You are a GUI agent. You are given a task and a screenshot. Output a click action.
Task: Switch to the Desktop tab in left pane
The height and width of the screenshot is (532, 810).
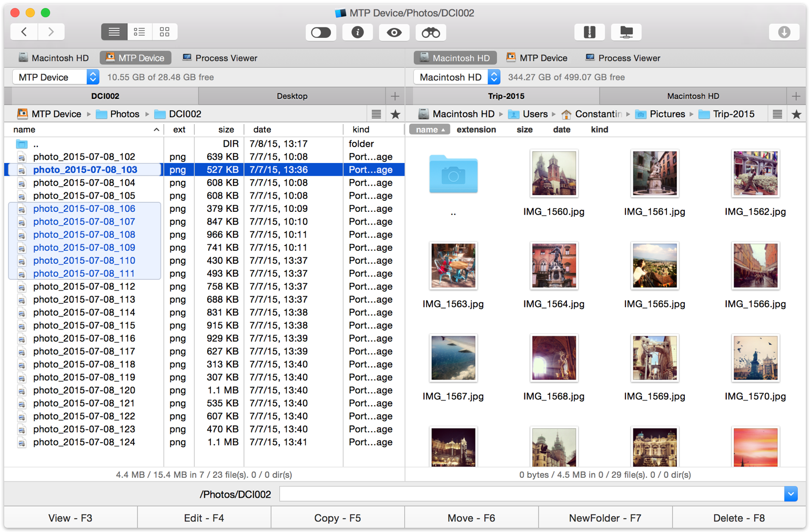(292, 96)
